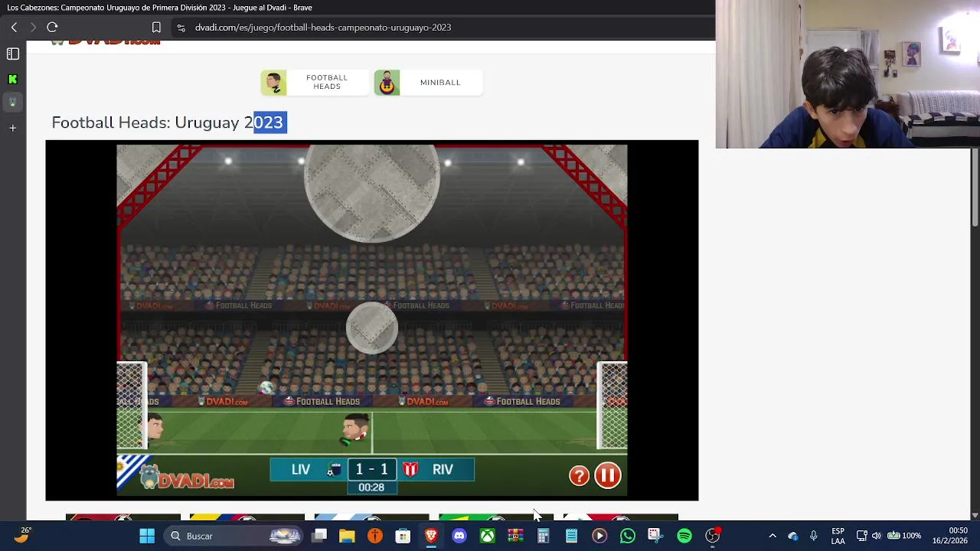Screen dimensions: 980x551
Task: Open Microsoft Store from taskbar
Action: point(403,536)
